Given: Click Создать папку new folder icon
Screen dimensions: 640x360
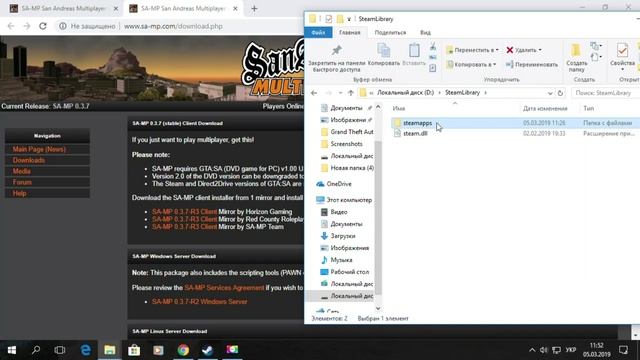Looking at the screenshot, I should click(x=576, y=51).
